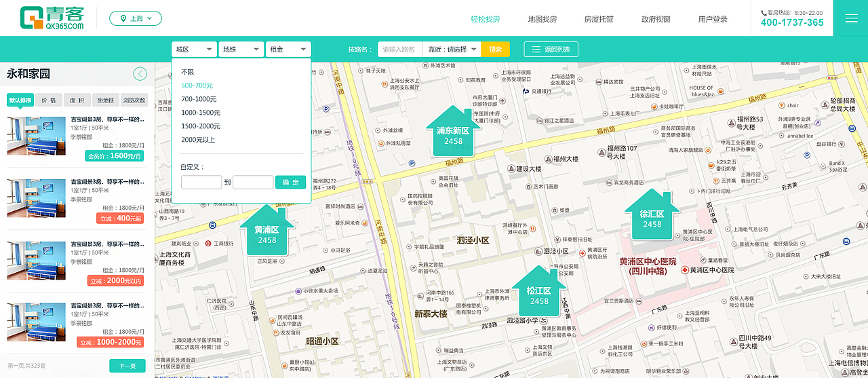Screen dimensions: 868x378
Task: Sort listings by 浏览次数
Action: (134, 100)
